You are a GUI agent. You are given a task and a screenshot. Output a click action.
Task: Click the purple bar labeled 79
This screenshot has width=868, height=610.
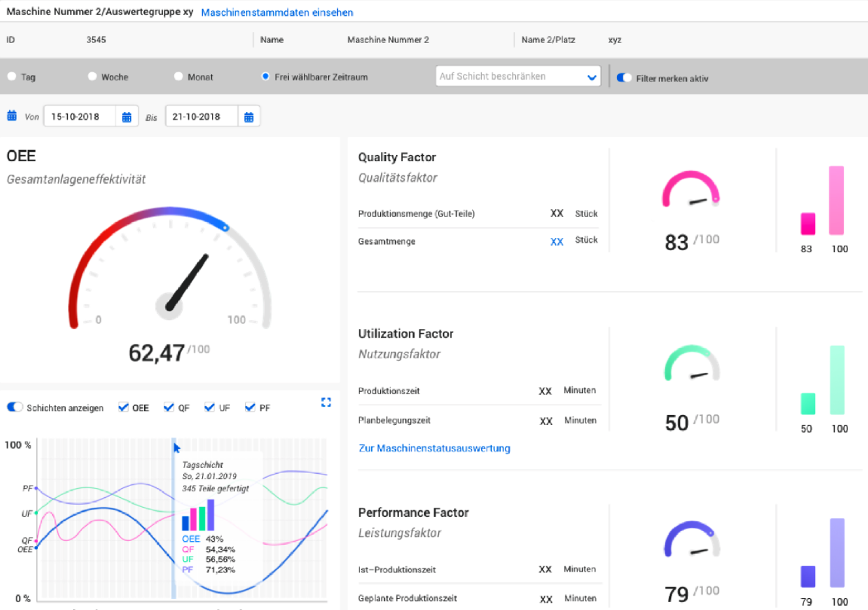point(808,576)
